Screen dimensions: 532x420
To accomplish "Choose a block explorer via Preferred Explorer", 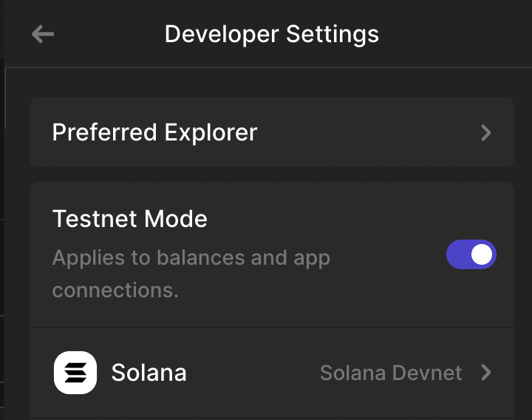I will click(272, 132).
